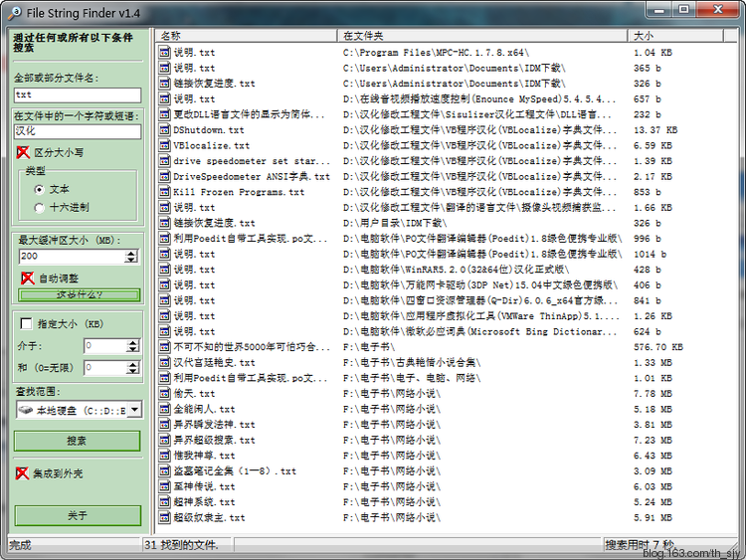Select the 十六进制 radio button
The height and width of the screenshot is (560, 746).
click(40, 208)
